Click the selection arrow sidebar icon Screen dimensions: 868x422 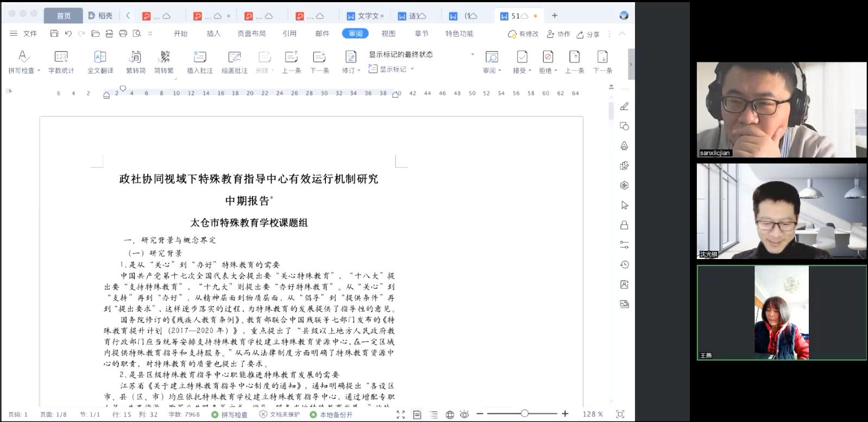point(625,205)
